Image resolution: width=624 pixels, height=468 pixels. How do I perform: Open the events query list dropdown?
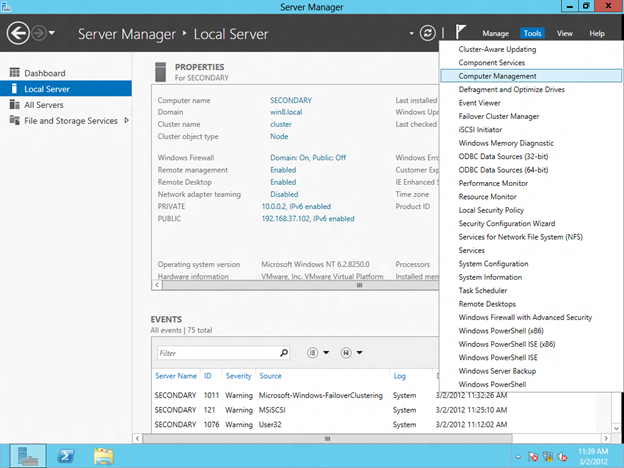tap(318, 353)
